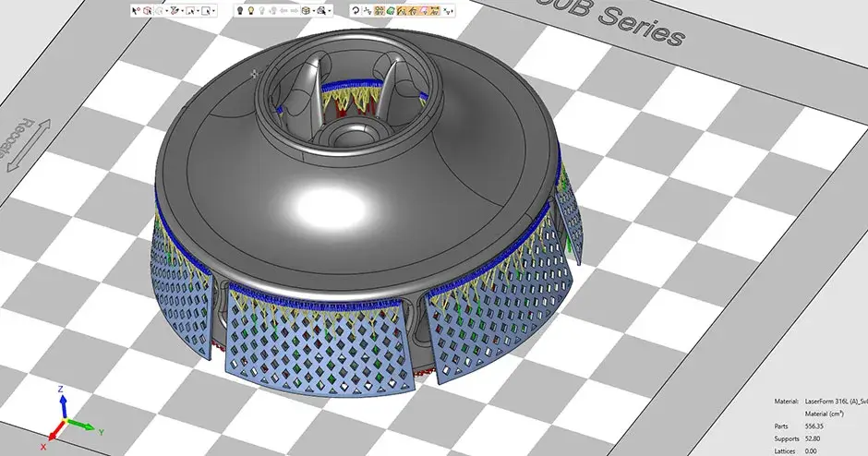This screenshot has width=868, height=456.
Task: Click the red circular selection tool icon
Action: pos(146,11)
